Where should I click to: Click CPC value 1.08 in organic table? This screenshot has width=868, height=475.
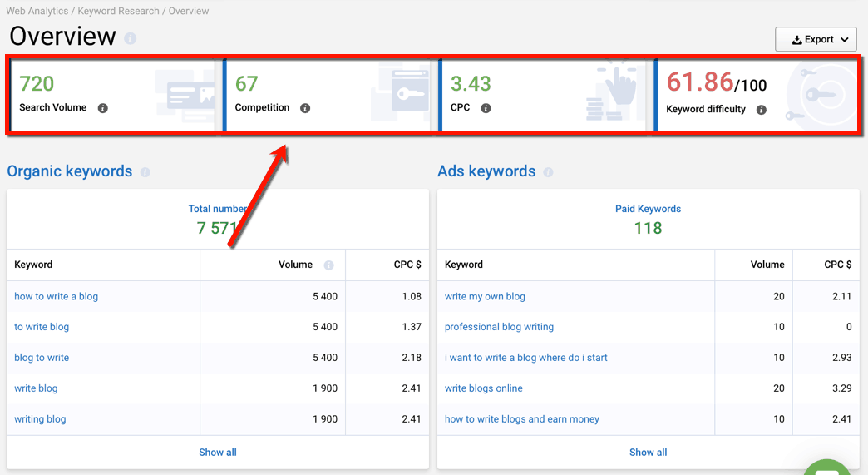tap(412, 296)
